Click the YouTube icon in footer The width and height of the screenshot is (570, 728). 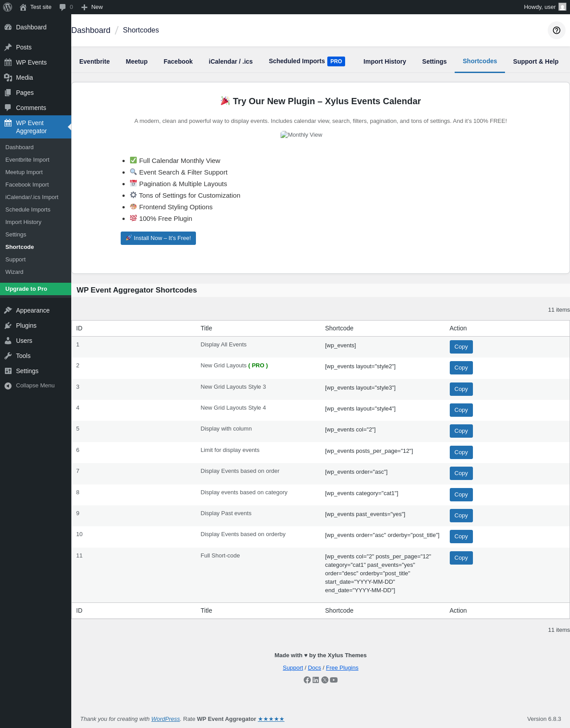pyautogui.click(x=334, y=680)
